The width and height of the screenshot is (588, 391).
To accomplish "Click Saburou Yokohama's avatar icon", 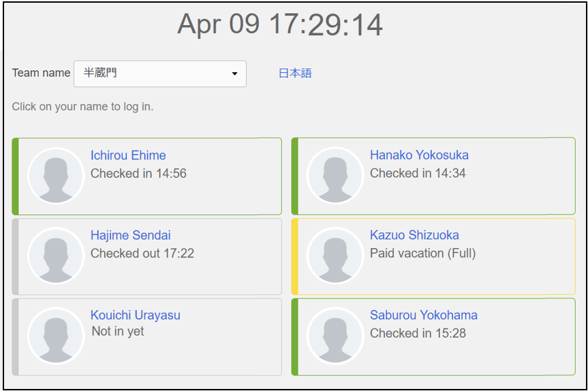I will (335, 336).
